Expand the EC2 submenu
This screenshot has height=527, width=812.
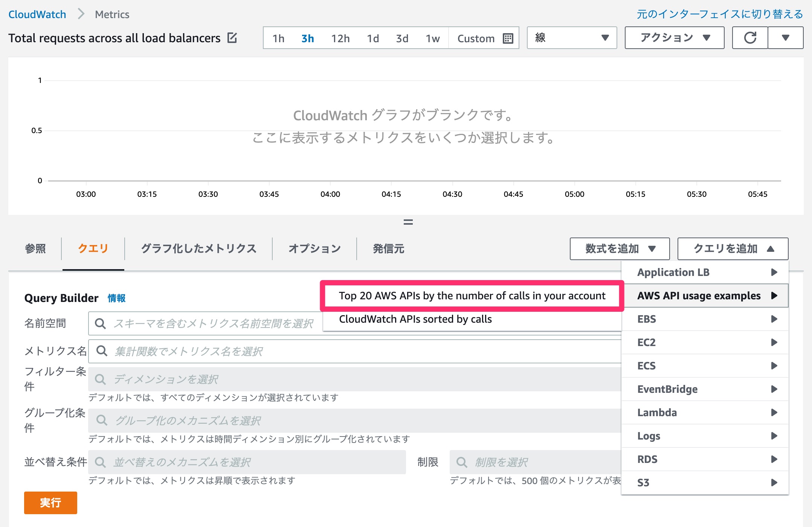click(x=705, y=342)
